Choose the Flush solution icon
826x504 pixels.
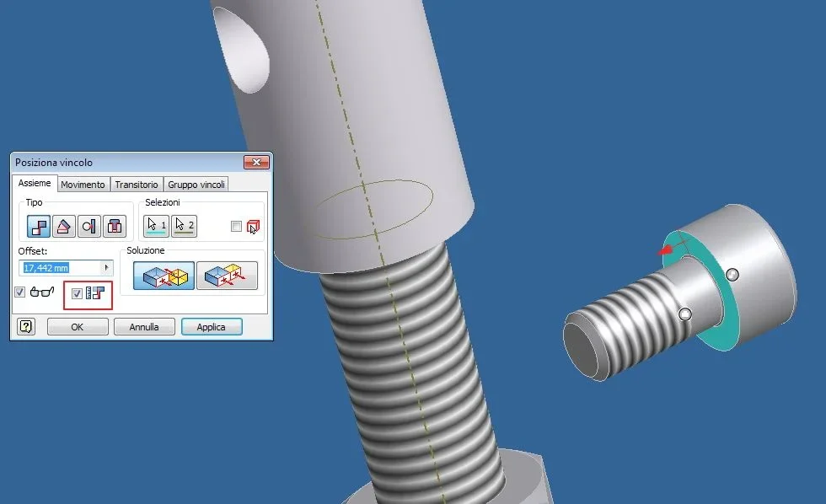point(227,276)
